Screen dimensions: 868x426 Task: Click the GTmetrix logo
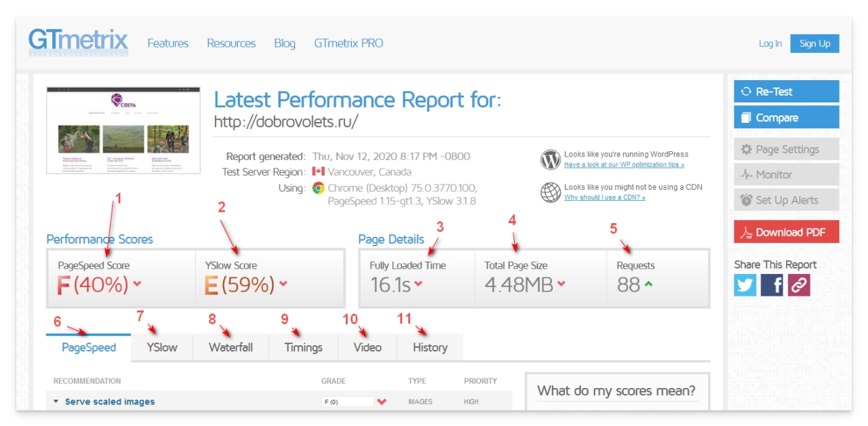point(77,41)
